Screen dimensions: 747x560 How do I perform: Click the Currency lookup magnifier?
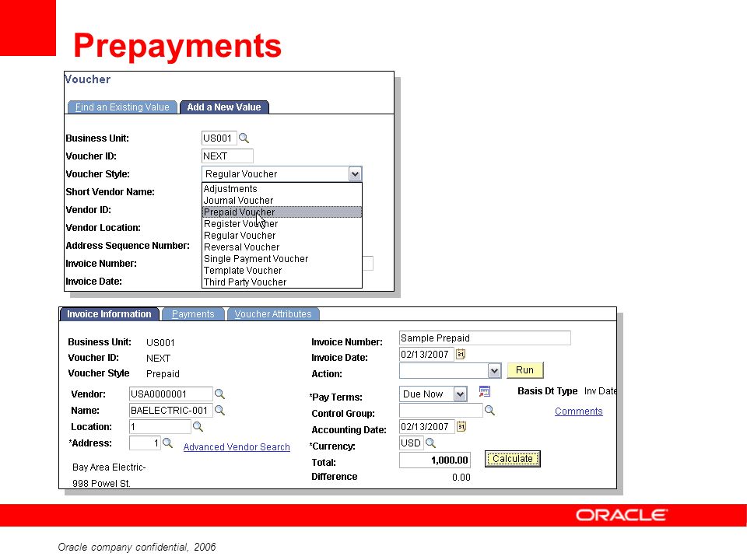click(x=430, y=443)
